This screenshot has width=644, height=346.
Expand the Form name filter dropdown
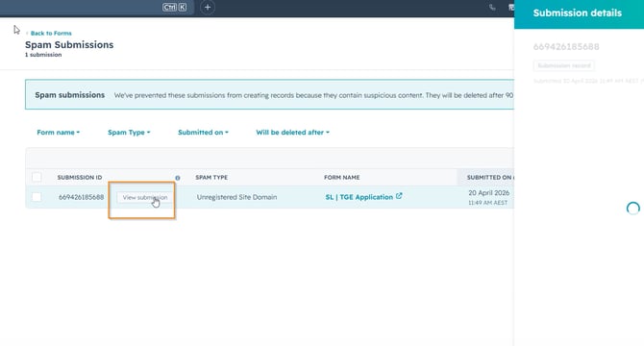[x=59, y=133]
